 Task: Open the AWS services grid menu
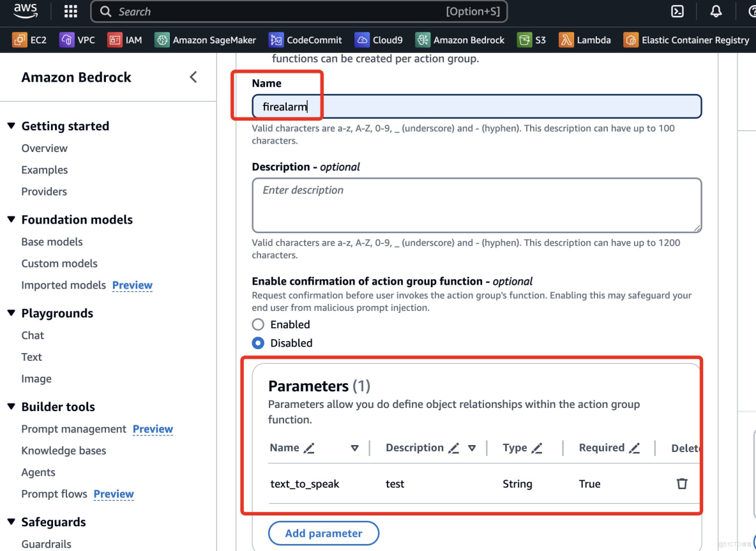coord(71,11)
